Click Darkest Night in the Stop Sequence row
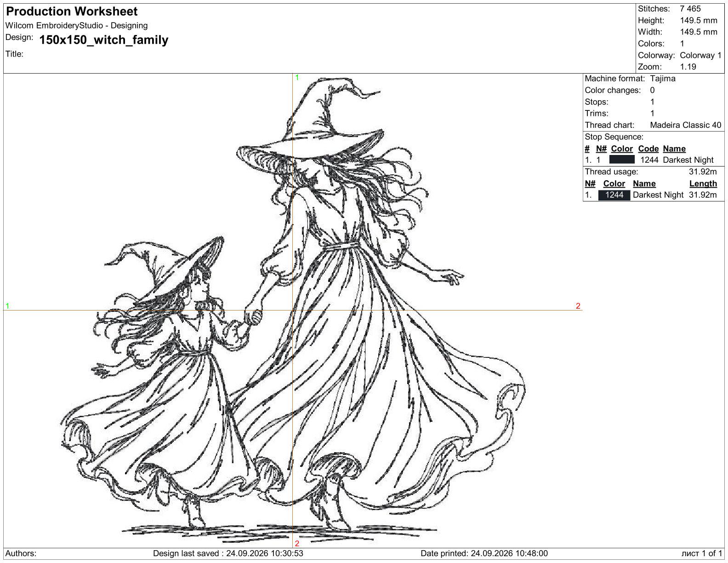The width and height of the screenshot is (728, 563). (x=688, y=160)
